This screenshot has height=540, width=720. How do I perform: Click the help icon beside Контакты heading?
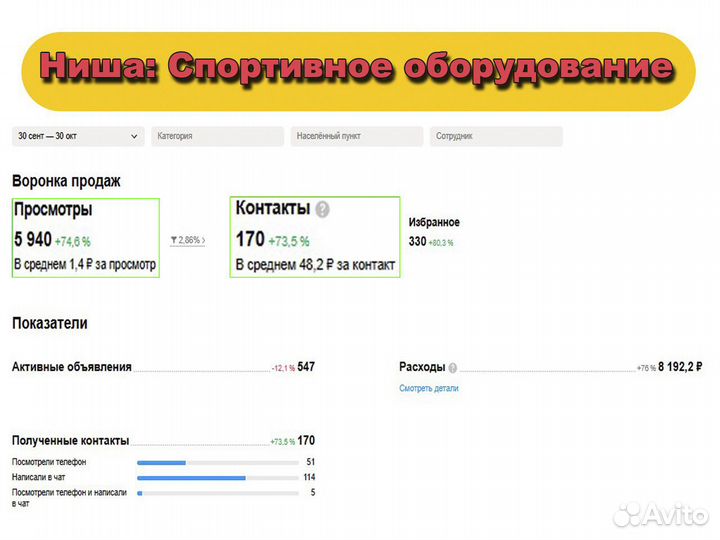click(x=322, y=210)
